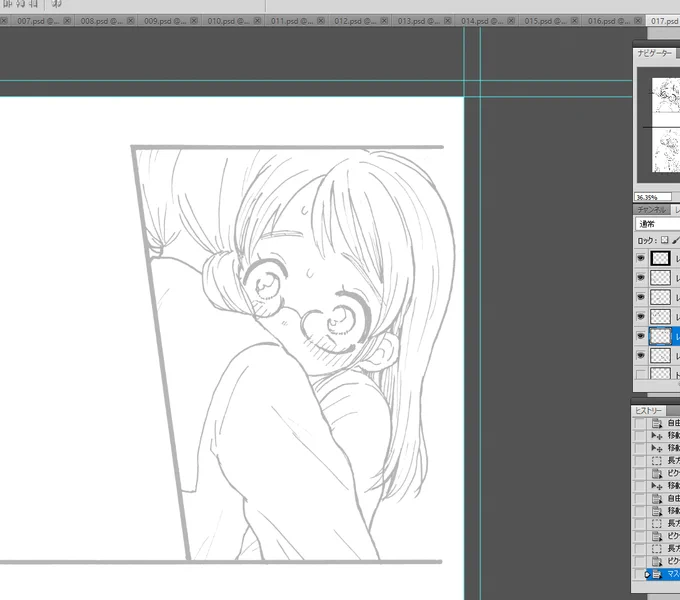Select the first 移動 move-tool history state
Screen dimensions: 680x600
pos(665,435)
